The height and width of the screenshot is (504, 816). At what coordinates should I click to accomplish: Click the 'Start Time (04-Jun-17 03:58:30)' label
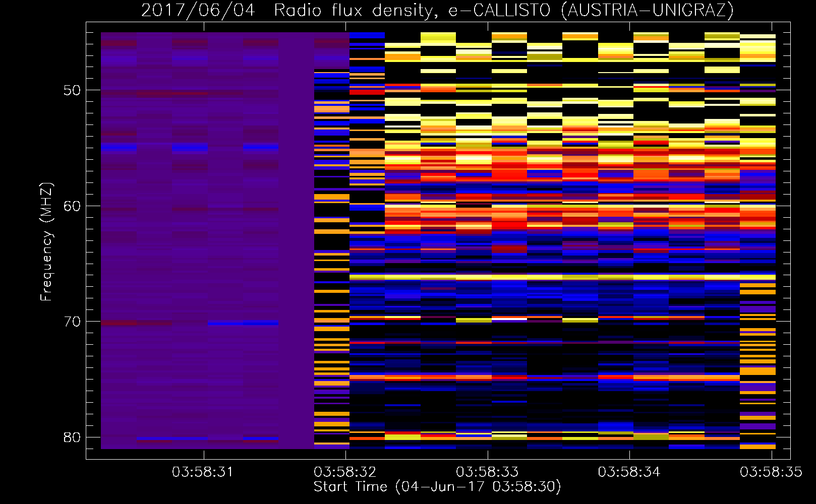pos(437,487)
